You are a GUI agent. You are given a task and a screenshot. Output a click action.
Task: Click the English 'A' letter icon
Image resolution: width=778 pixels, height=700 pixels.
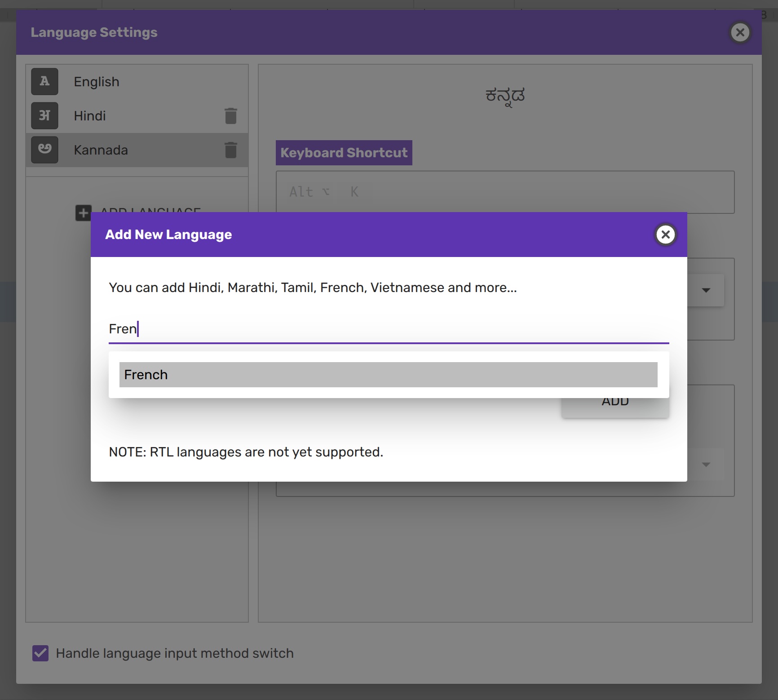point(44,81)
